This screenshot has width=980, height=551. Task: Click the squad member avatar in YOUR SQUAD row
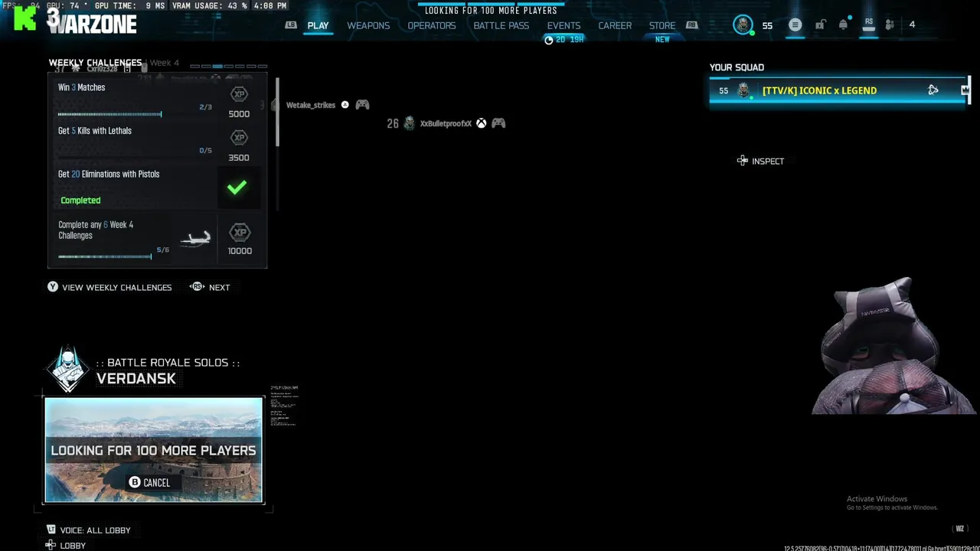click(x=743, y=90)
